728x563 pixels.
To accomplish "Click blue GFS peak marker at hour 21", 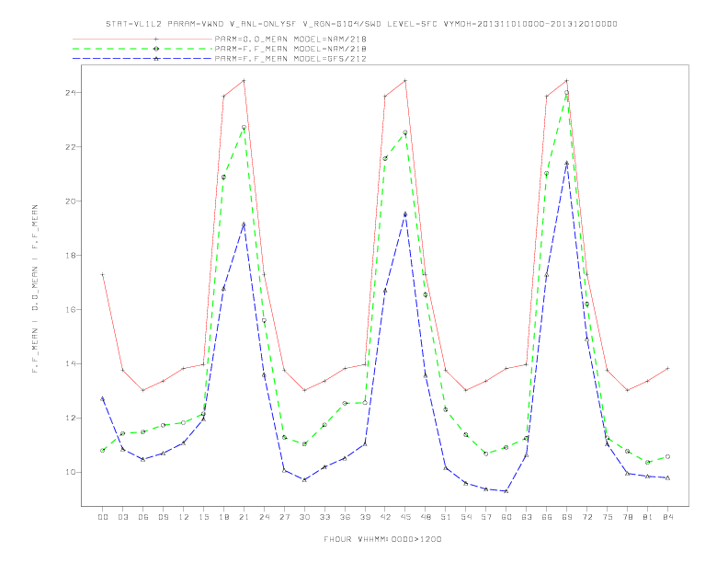I will 244,224.
